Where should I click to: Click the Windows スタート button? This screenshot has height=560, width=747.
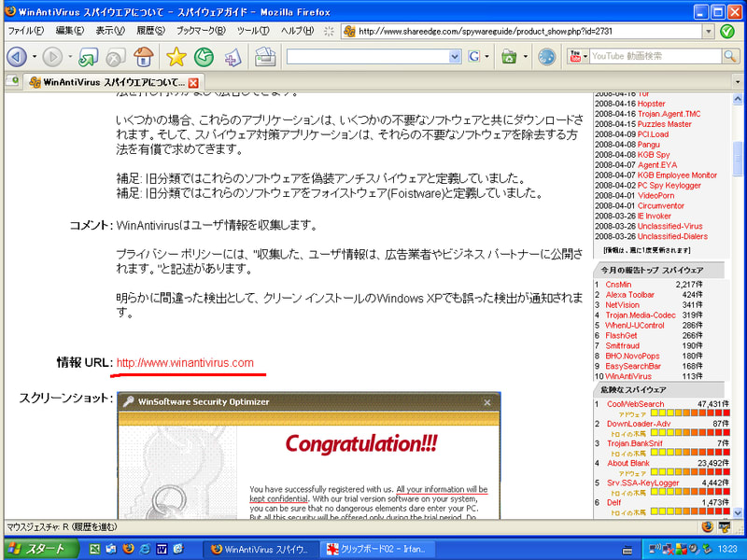(36, 549)
